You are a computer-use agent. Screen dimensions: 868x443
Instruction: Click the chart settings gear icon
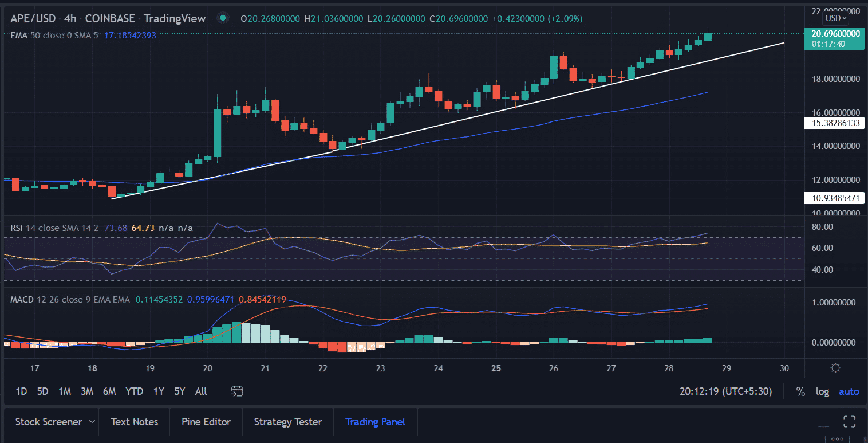(835, 368)
